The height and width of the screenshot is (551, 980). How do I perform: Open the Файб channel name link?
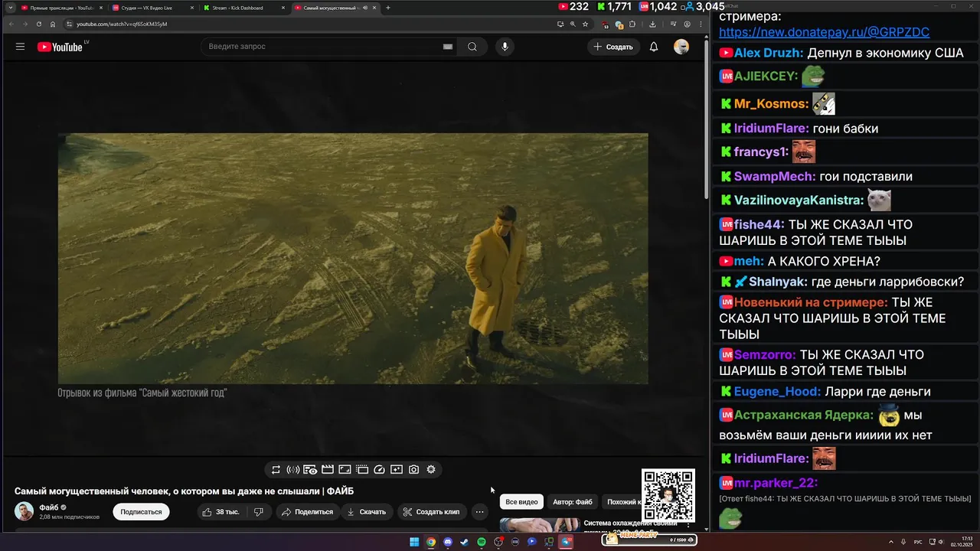pyautogui.click(x=49, y=507)
